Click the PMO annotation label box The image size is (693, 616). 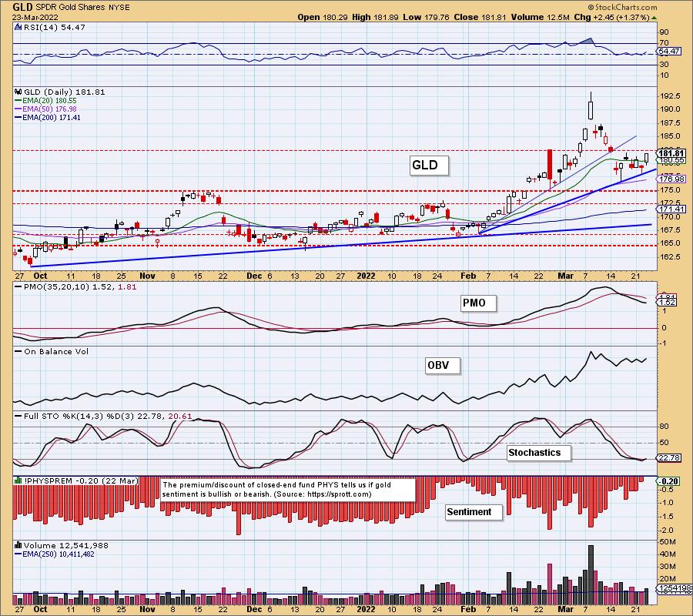pyautogui.click(x=477, y=303)
